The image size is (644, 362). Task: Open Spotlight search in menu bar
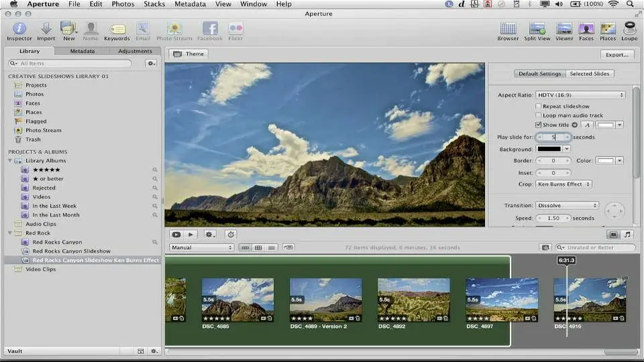[630, 4]
